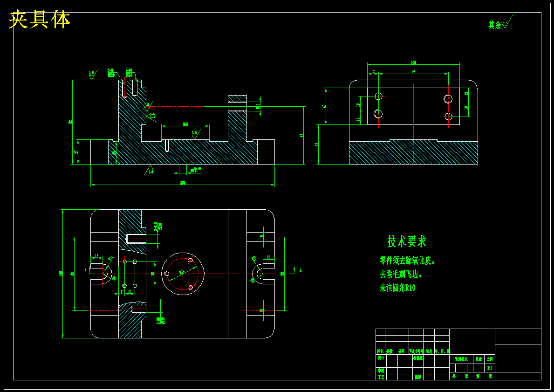The width and height of the screenshot is (554, 392).
Task: Click the note "去除毛刺飞边。"
Action: click(x=401, y=274)
